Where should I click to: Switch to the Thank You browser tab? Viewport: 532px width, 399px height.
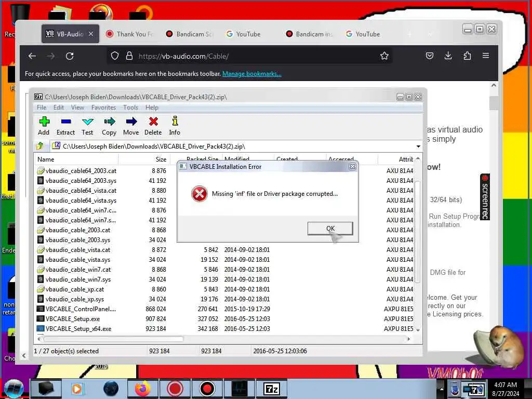[130, 34]
